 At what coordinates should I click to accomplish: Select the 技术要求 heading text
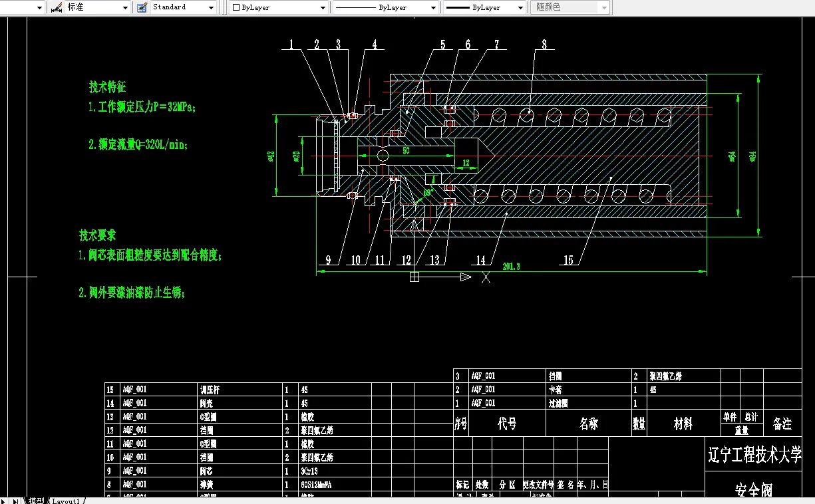(x=98, y=235)
